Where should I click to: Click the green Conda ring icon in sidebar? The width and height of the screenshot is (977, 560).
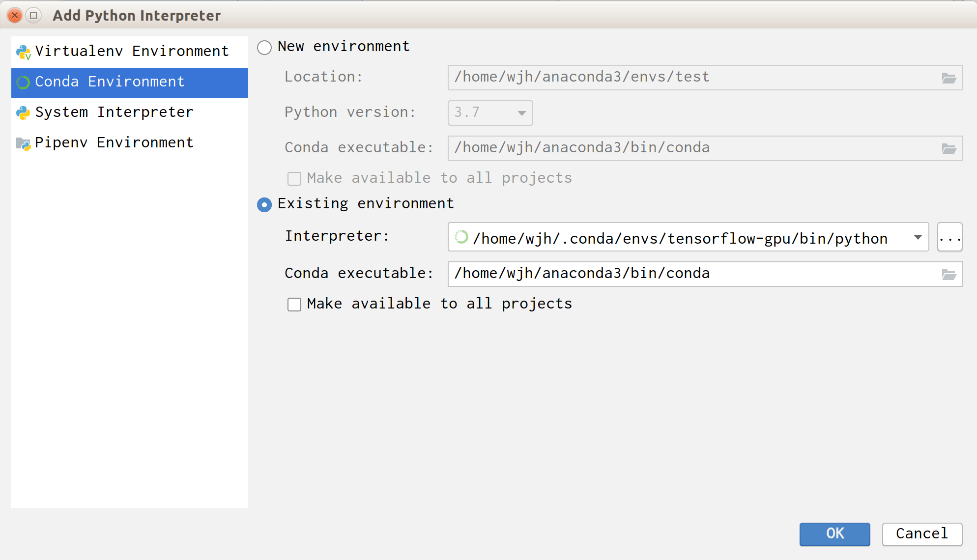coord(23,82)
